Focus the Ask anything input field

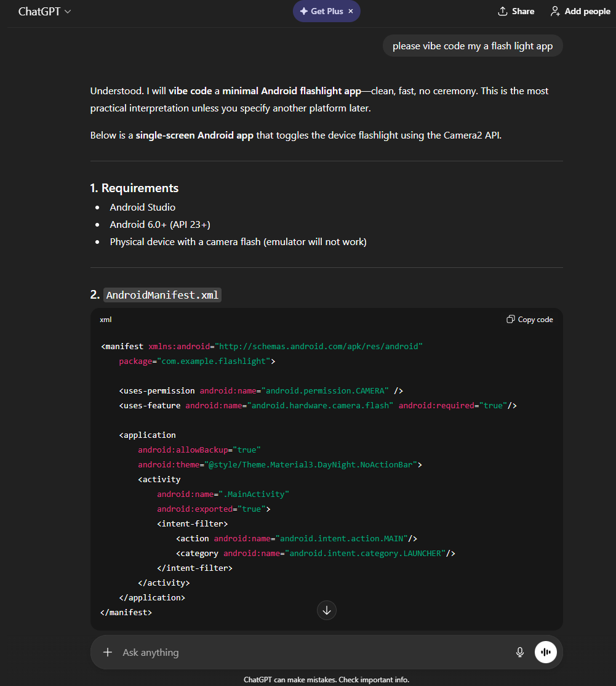pos(308,652)
